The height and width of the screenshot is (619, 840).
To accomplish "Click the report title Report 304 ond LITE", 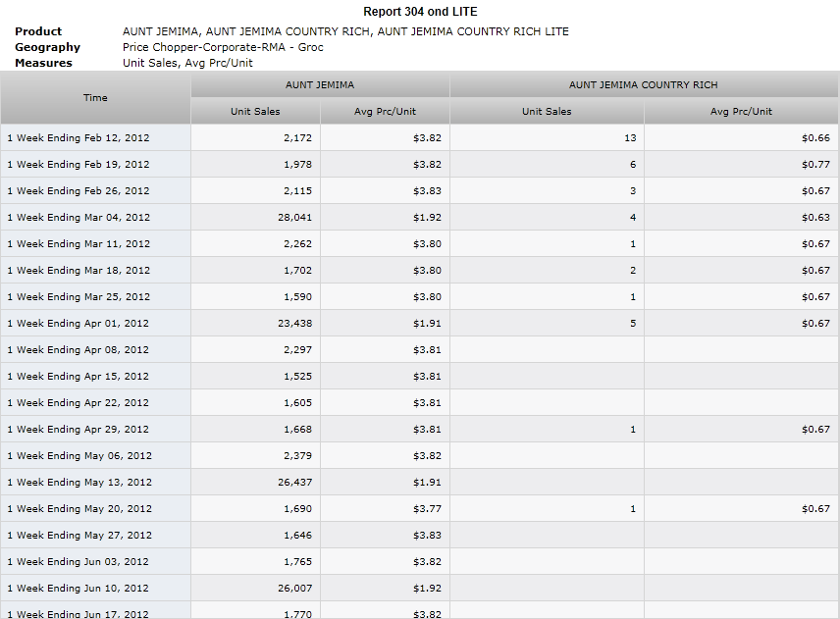I will tap(420, 12).
